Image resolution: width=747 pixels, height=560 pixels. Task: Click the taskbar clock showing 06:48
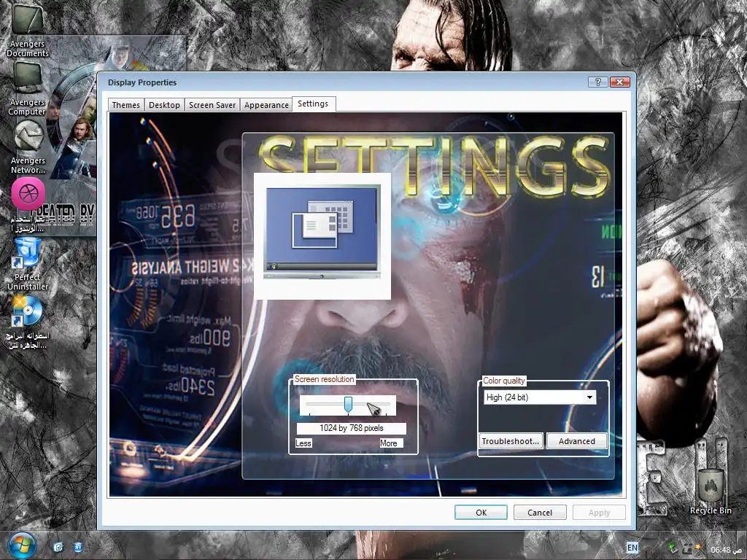point(726,550)
